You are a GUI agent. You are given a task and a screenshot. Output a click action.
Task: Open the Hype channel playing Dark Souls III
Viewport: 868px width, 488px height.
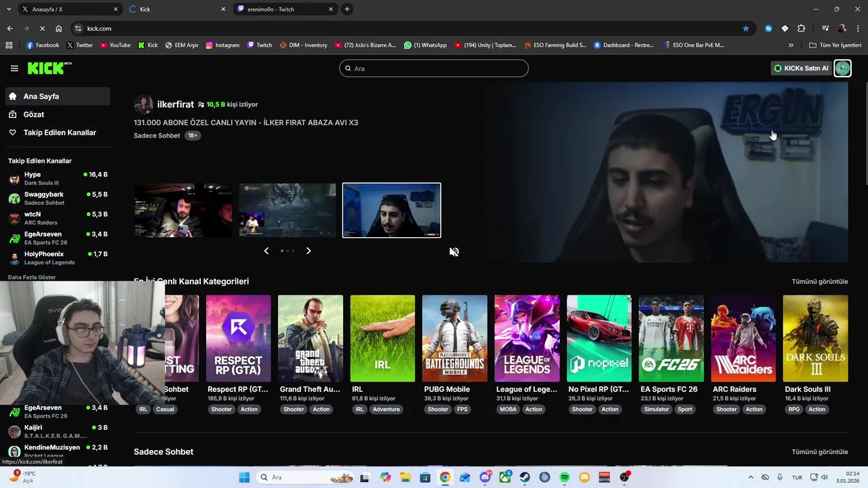click(58, 179)
